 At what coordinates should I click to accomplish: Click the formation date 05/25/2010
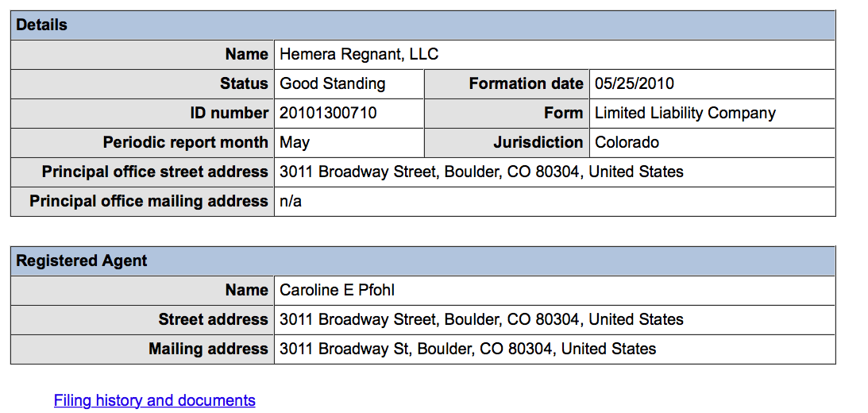point(635,83)
